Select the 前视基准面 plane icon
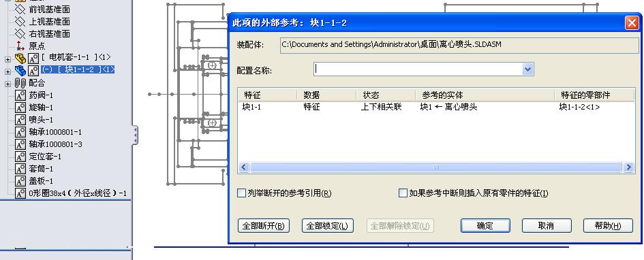The height and width of the screenshot is (260, 644). pyautogui.click(x=20, y=9)
